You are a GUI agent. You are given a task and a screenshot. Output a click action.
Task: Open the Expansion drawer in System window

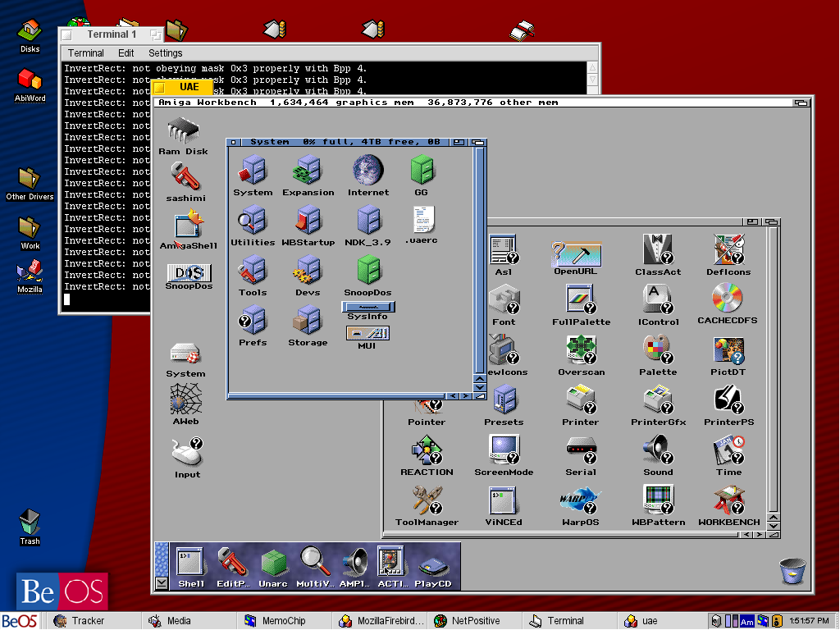308,170
